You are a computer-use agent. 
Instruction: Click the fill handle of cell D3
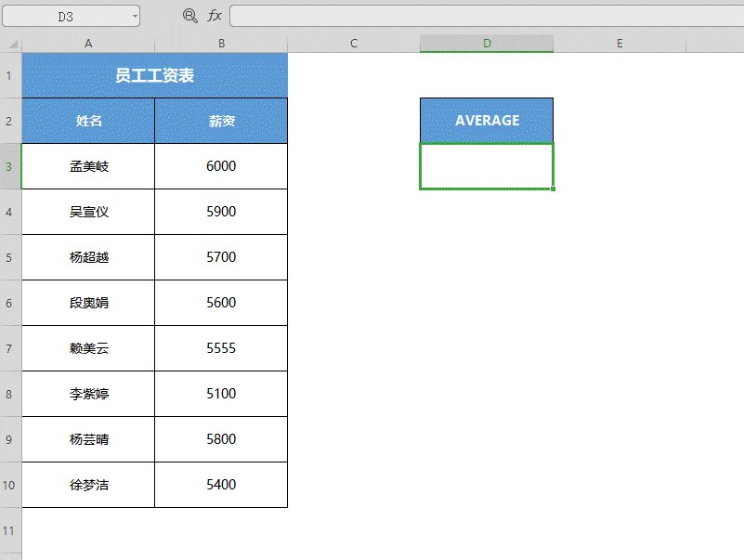(554, 189)
